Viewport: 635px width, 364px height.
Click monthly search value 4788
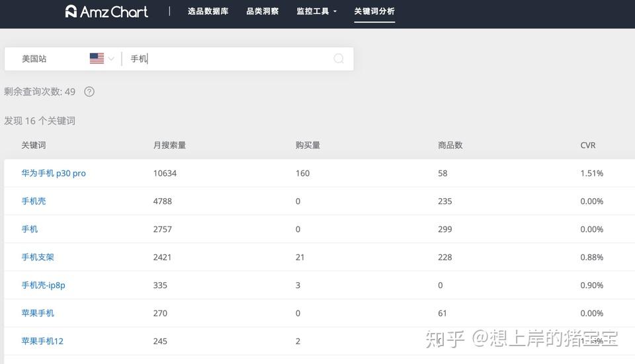[x=163, y=201]
